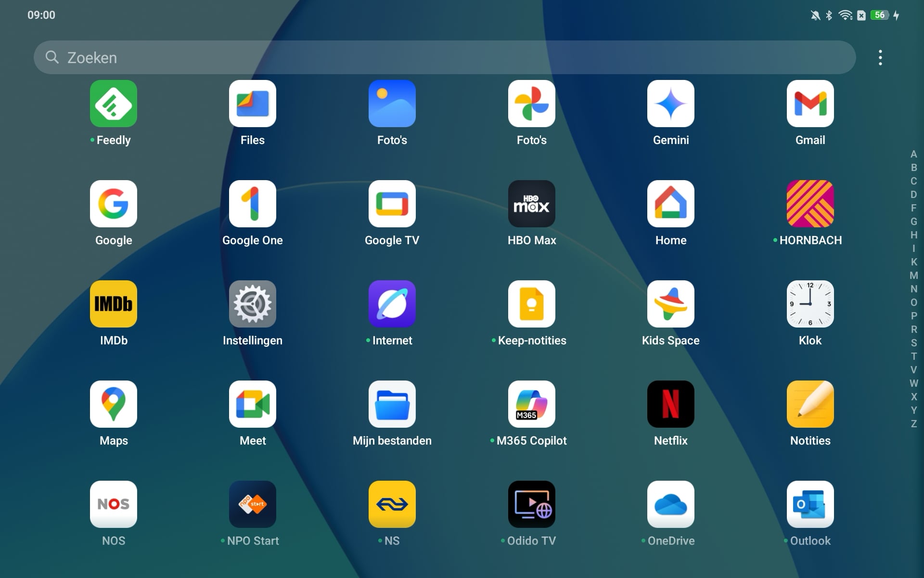Tap the Bluetooth status icon

coord(829,15)
